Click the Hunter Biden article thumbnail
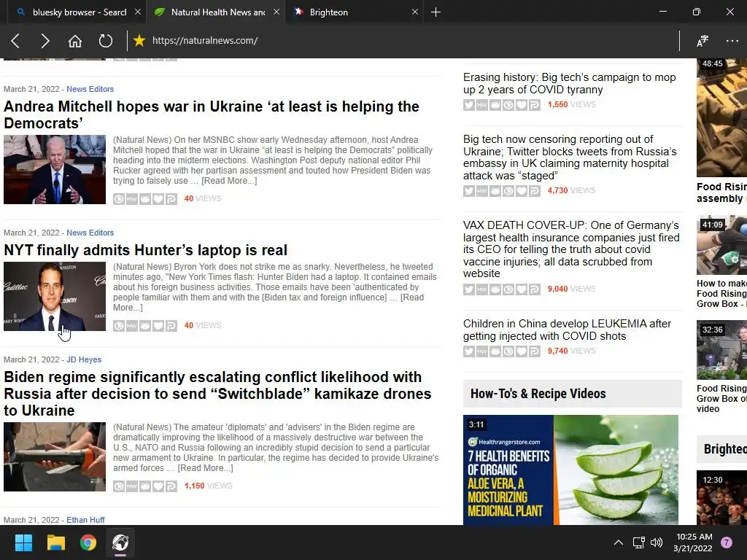This screenshot has width=747, height=560. [55, 296]
